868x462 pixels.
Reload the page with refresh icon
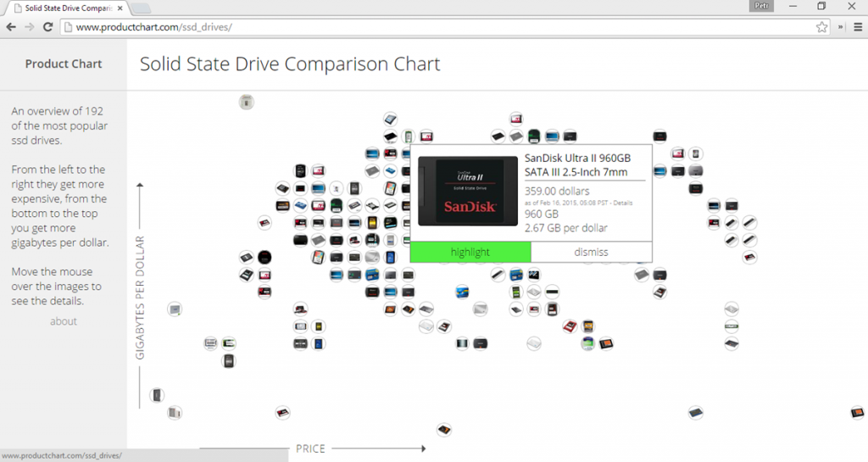pyautogui.click(x=48, y=27)
